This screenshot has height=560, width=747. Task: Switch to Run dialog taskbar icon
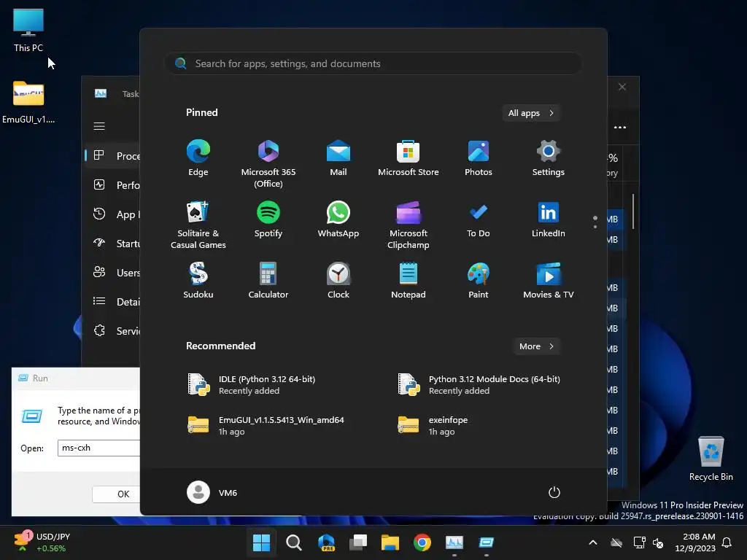[487, 542]
